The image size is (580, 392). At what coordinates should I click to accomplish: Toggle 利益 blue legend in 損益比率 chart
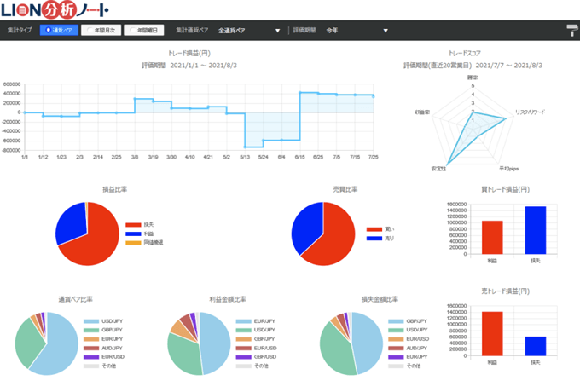click(139, 233)
